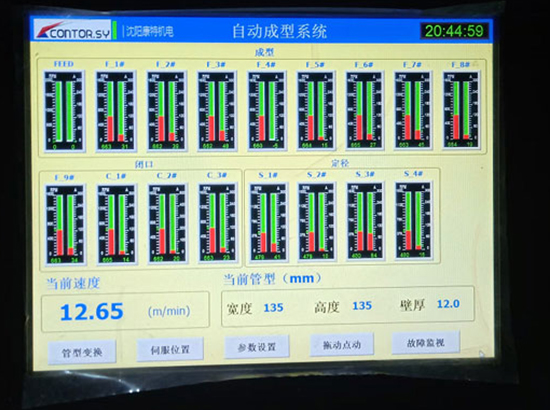The image size is (550, 410).
Task: Select the 振动点动 button
Action: click(342, 344)
